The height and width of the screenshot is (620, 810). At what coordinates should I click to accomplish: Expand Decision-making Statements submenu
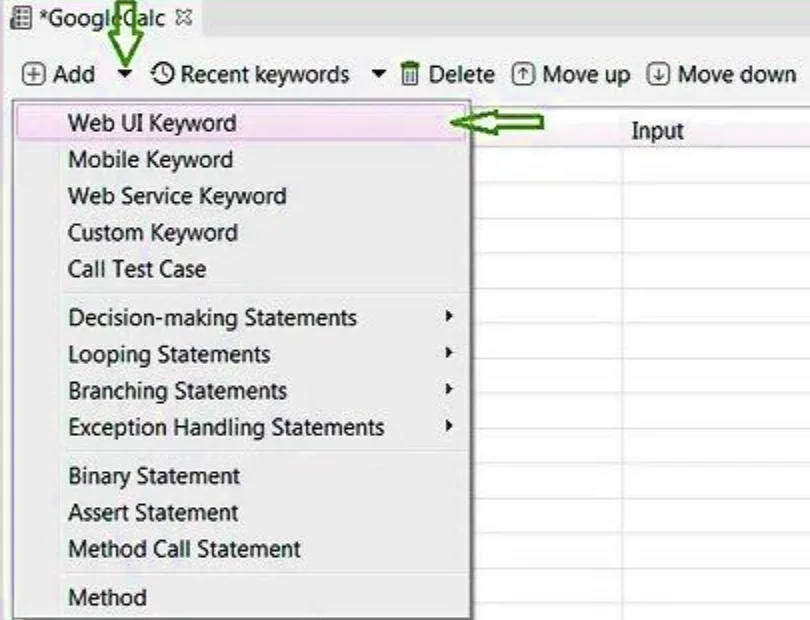point(212,318)
